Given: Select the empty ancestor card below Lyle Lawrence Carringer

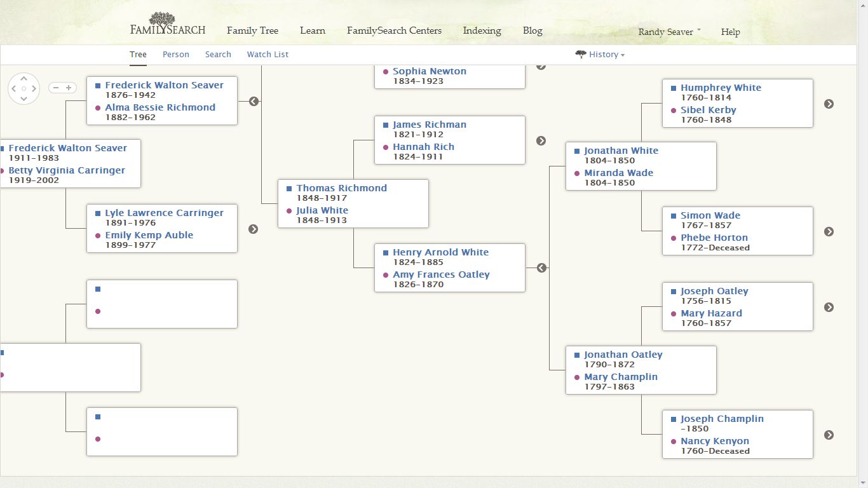Looking at the screenshot, I should tap(162, 304).
